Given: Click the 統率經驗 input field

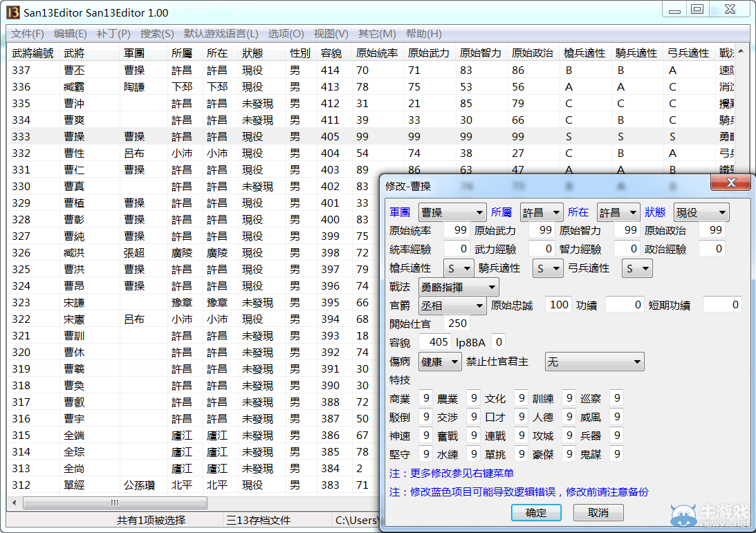Looking at the screenshot, I should 457,249.
